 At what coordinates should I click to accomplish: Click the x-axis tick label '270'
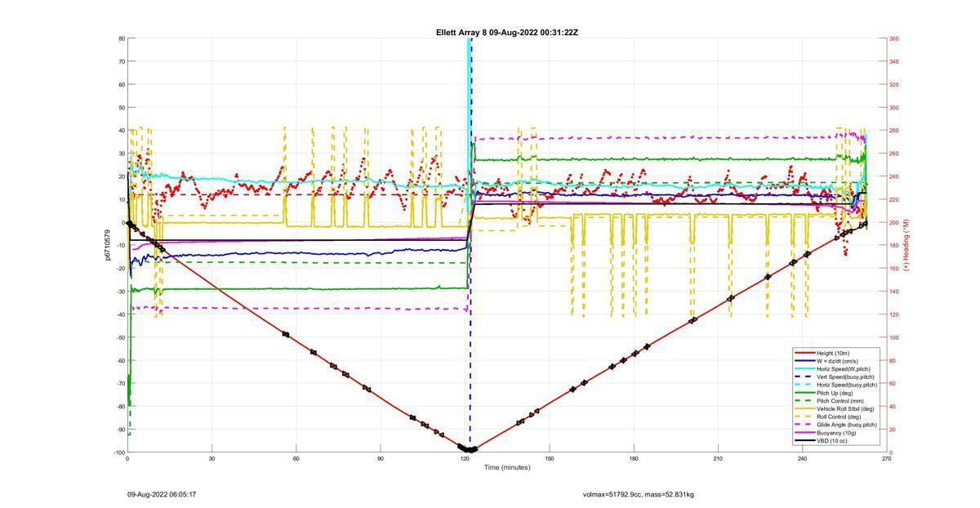tap(887, 459)
